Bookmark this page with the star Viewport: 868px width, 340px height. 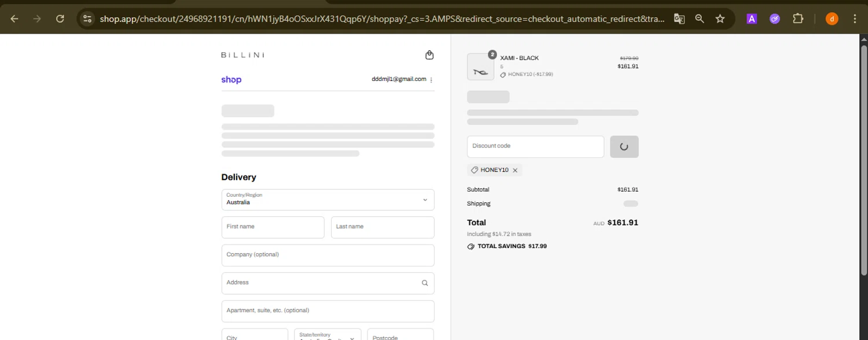(720, 19)
